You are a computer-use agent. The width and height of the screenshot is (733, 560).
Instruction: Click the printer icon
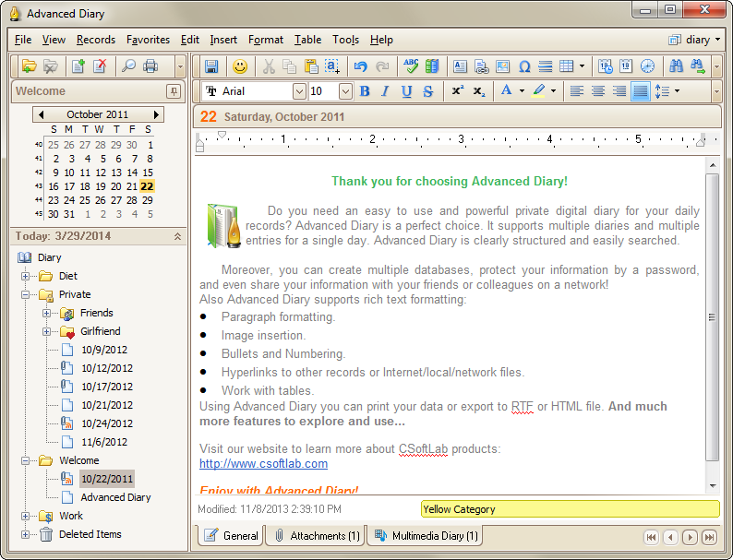tap(150, 66)
